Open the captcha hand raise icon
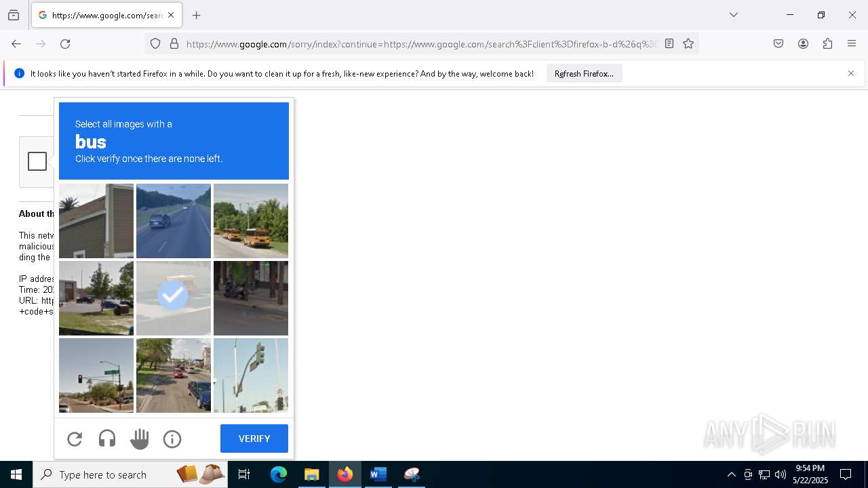The image size is (868, 488). click(140, 439)
